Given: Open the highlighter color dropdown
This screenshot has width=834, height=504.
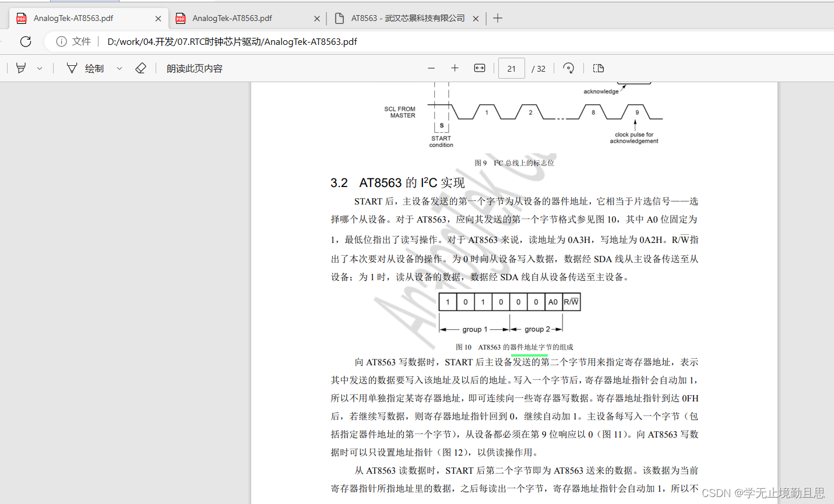Looking at the screenshot, I should 39,68.
